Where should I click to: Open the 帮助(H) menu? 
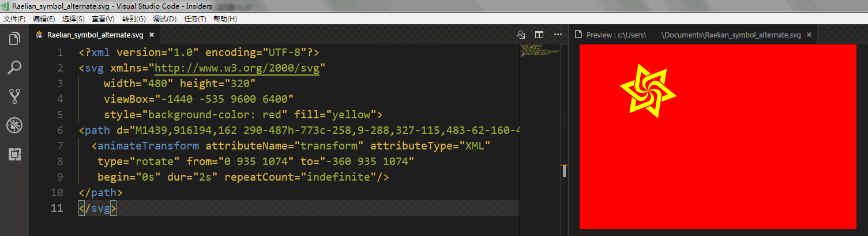coord(225,19)
